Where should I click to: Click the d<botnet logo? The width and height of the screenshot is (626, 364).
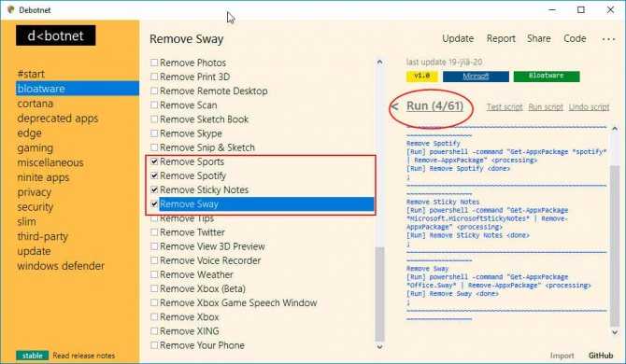[x=56, y=35]
